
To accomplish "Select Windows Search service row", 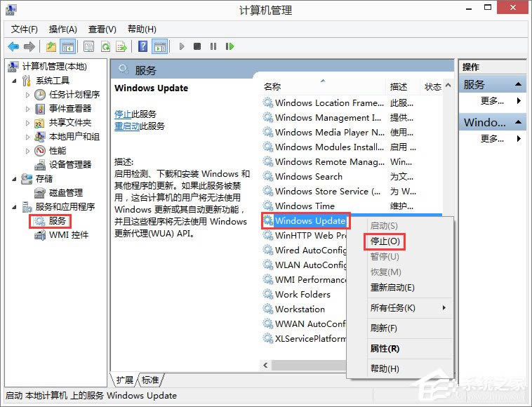I will pos(308,177).
